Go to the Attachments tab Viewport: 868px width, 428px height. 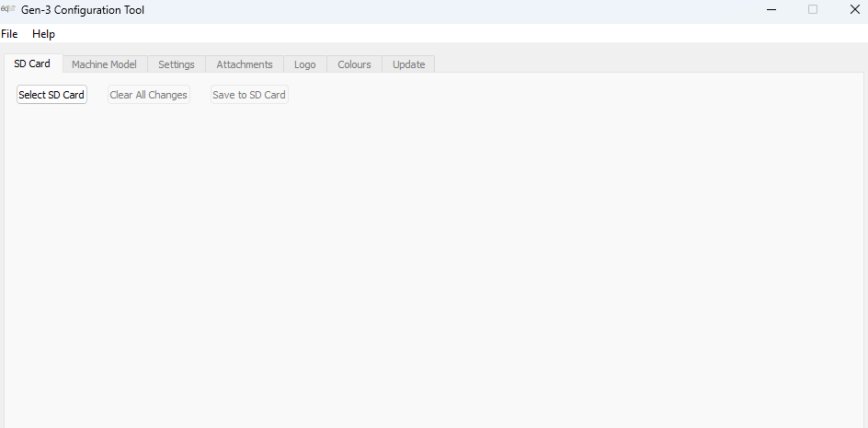[245, 64]
